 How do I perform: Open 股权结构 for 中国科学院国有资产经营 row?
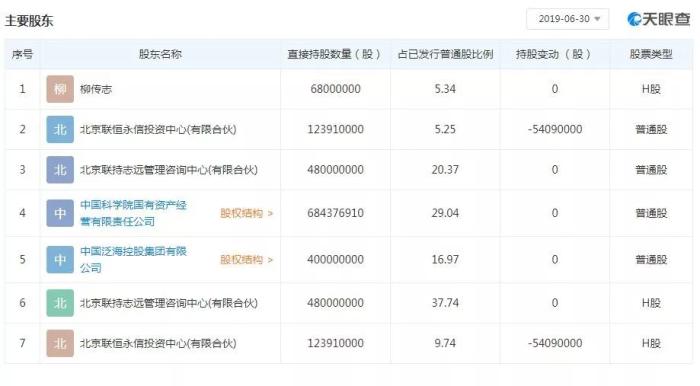tap(246, 213)
